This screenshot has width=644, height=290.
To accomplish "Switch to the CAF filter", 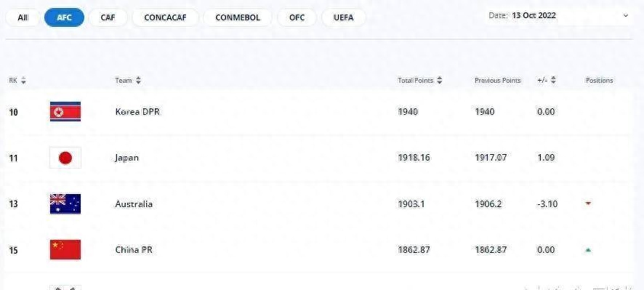I will [x=108, y=18].
